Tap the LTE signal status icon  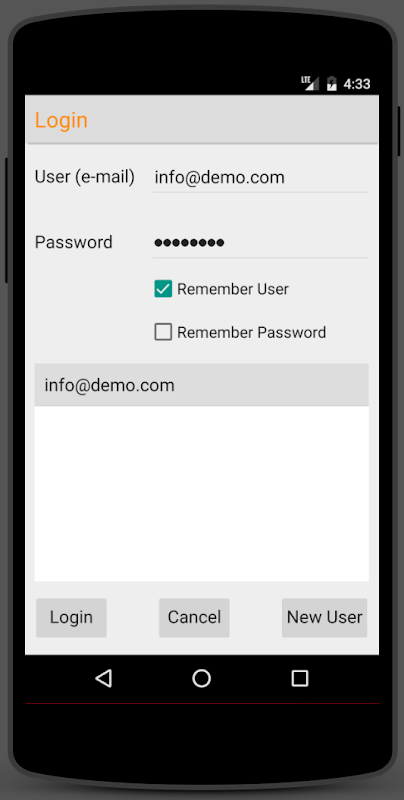coord(310,83)
